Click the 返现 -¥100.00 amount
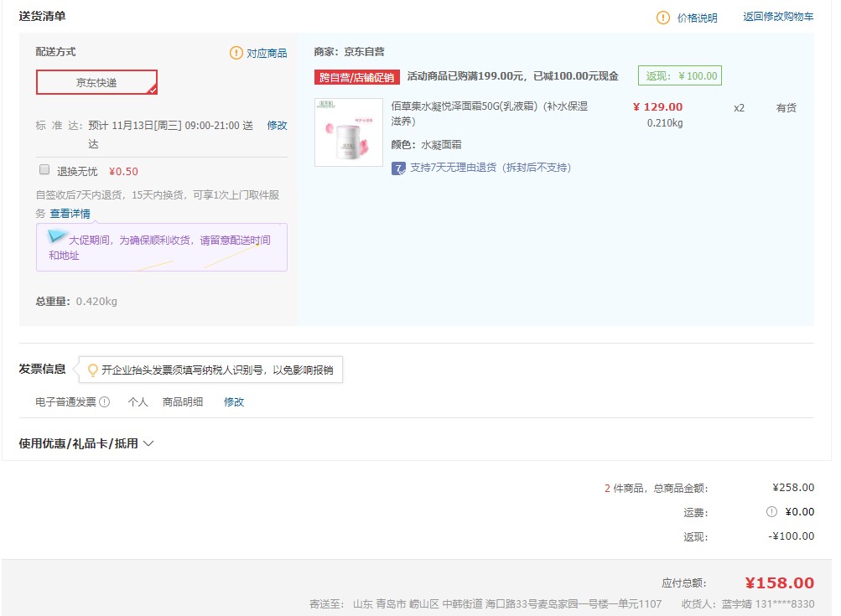 pyautogui.click(x=791, y=536)
